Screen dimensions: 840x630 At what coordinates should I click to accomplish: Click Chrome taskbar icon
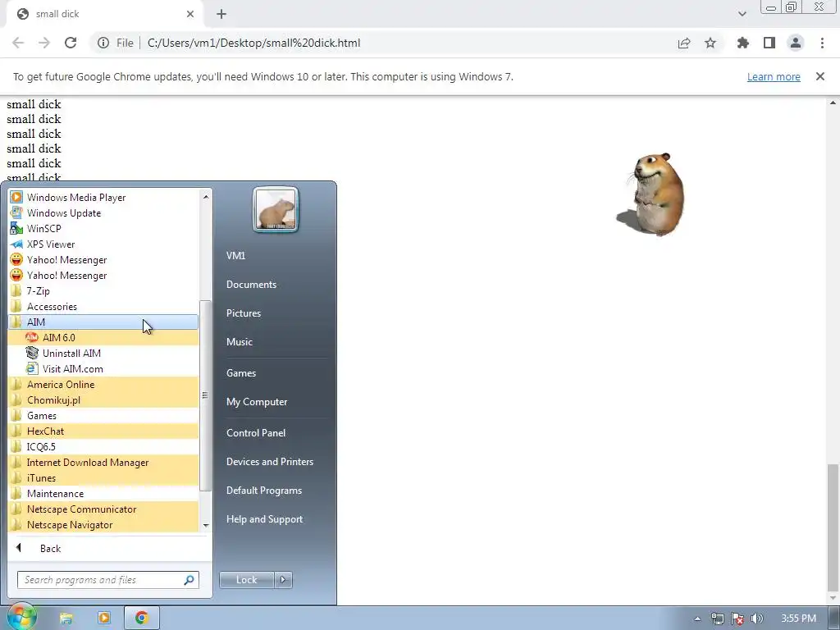141,619
